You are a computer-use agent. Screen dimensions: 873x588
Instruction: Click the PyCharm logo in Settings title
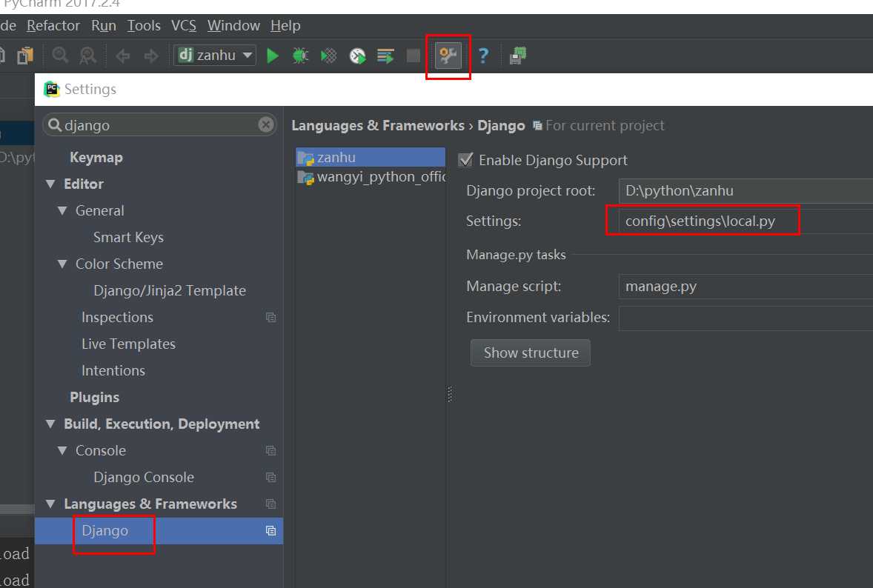coord(52,89)
